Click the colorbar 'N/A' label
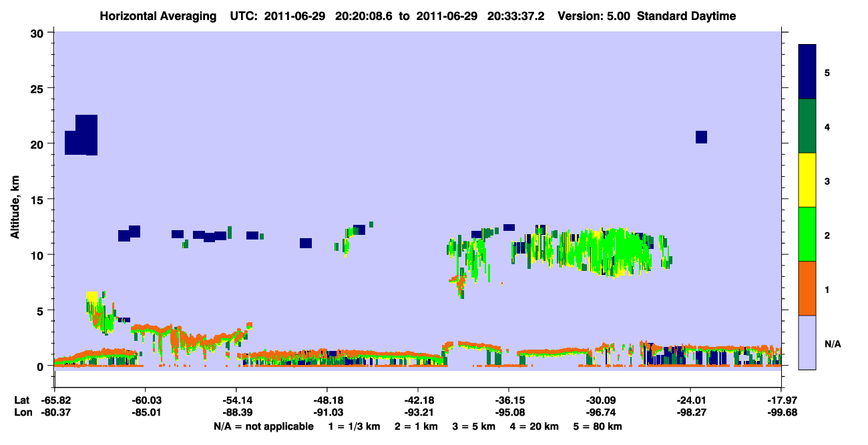 [833, 344]
